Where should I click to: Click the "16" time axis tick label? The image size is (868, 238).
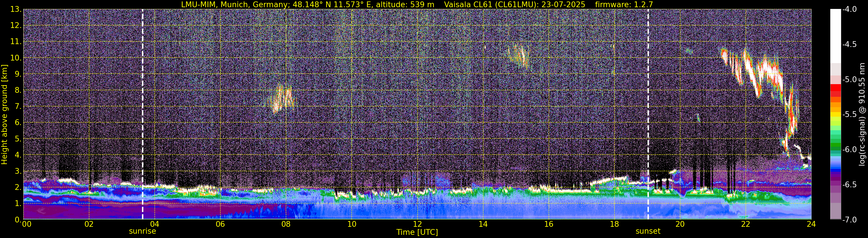(x=548, y=224)
